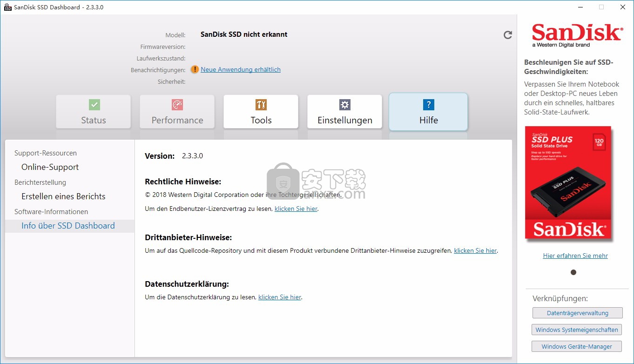The width and height of the screenshot is (634, 364).
Task: Click 'SanDisk SSD nicht erkannt' model text
Action: tap(244, 34)
